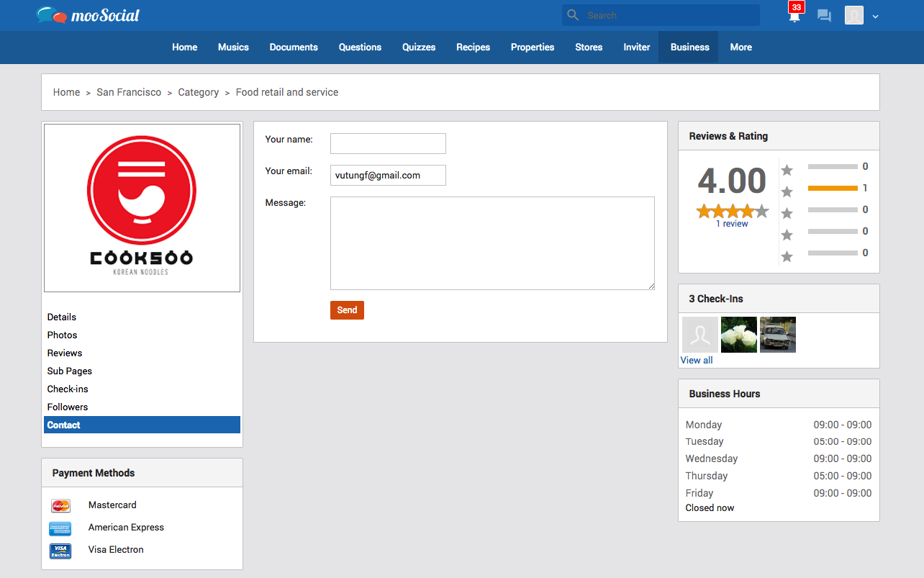Screen dimensions: 924x578
Task: Click the 5-star row star icon
Action: pos(787,170)
